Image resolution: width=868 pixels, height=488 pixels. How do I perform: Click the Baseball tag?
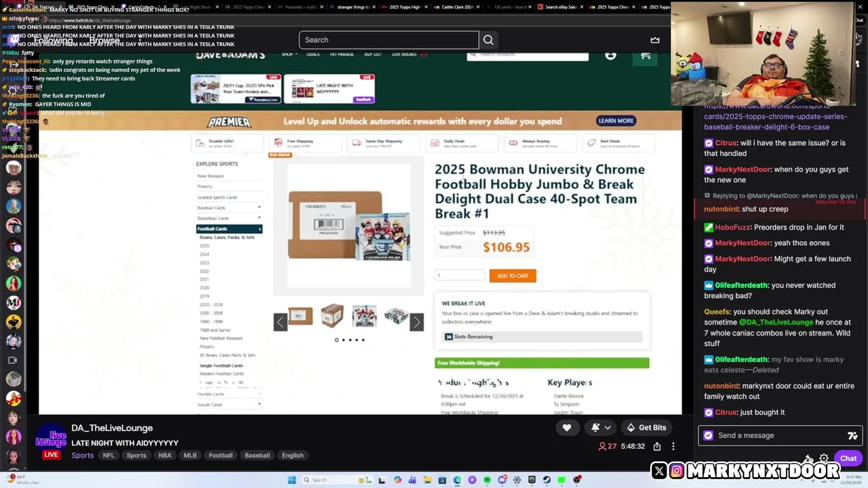pos(257,455)
